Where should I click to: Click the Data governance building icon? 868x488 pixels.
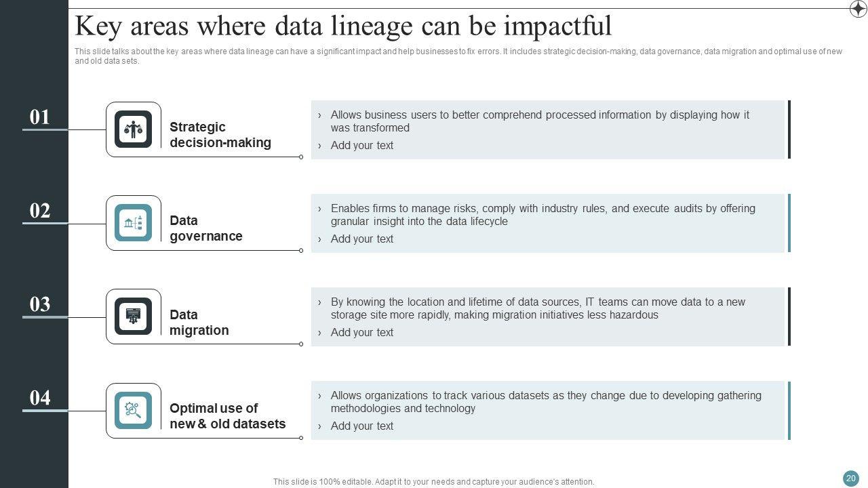[134, 223]
